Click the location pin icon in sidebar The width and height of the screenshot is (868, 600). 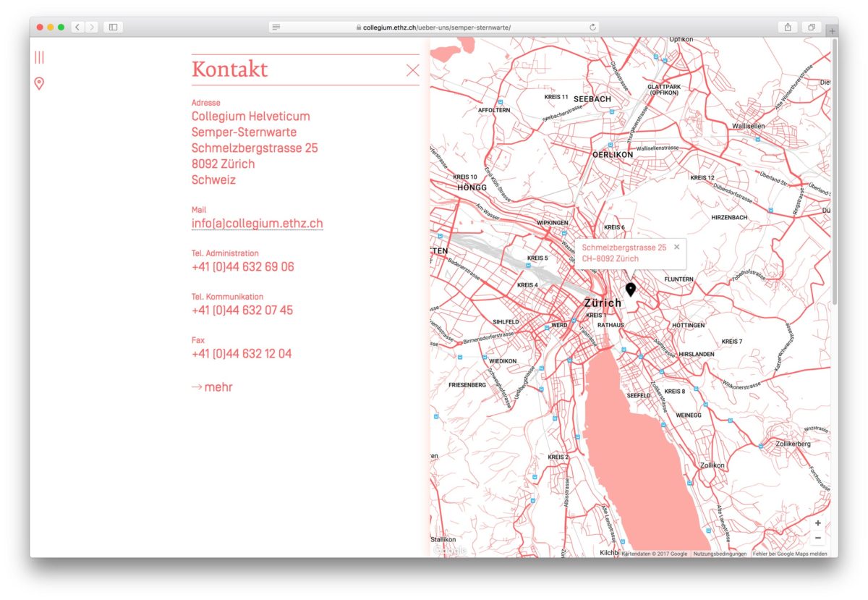click(39, 84)
